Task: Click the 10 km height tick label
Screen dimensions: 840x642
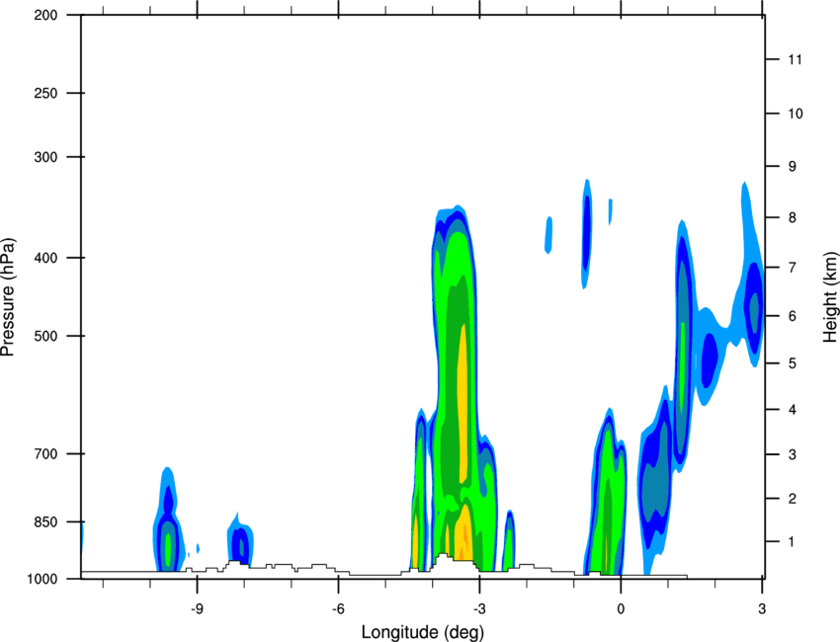Action: pyautogui.click(x=796, y=114)
